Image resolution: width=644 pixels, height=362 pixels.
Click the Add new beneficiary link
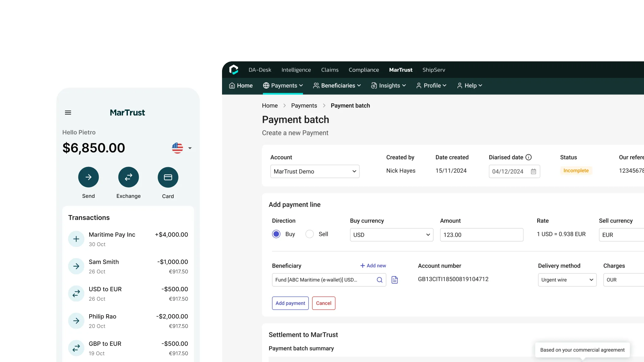(x=373, y=265)
